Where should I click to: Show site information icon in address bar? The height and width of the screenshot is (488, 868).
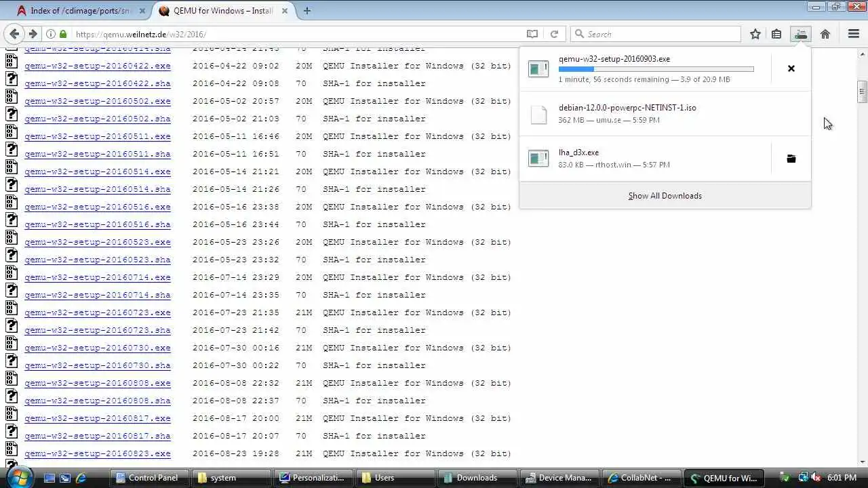coord(51,34)
